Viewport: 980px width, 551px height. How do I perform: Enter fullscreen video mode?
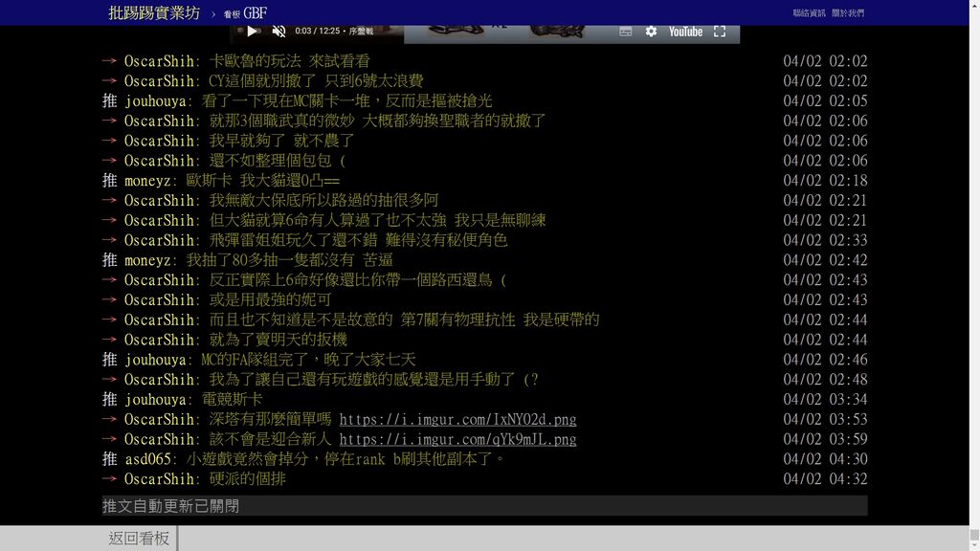(720, 32)
